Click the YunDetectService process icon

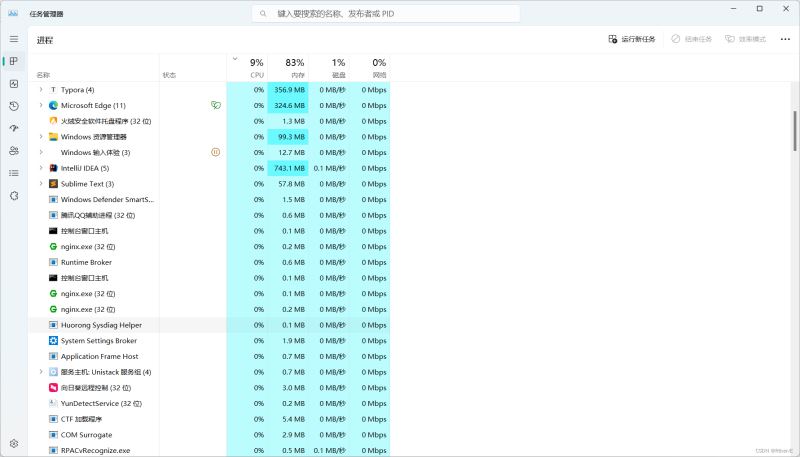point(53,403)
